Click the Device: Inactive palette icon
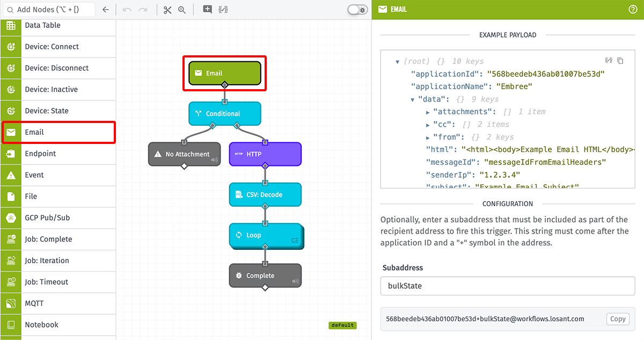644x340 pixels. click(x=11, y=90)
